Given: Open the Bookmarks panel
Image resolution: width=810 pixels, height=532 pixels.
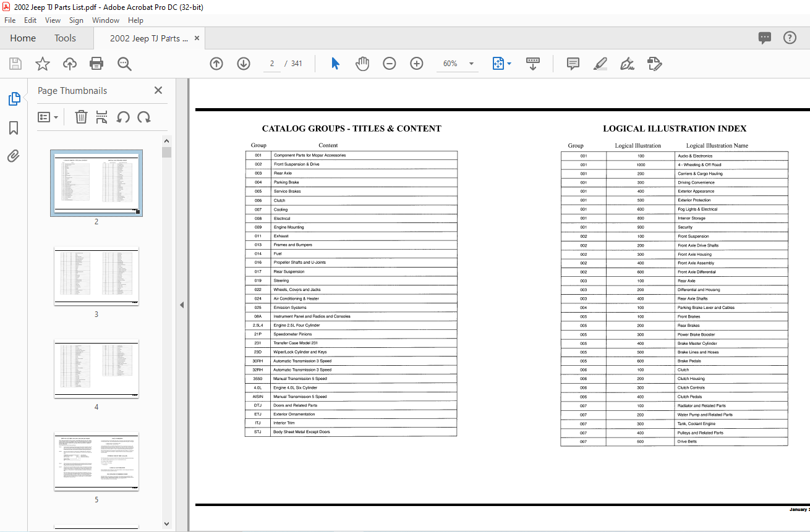Looking at the screenshot, I should click(x=14, y=128).
